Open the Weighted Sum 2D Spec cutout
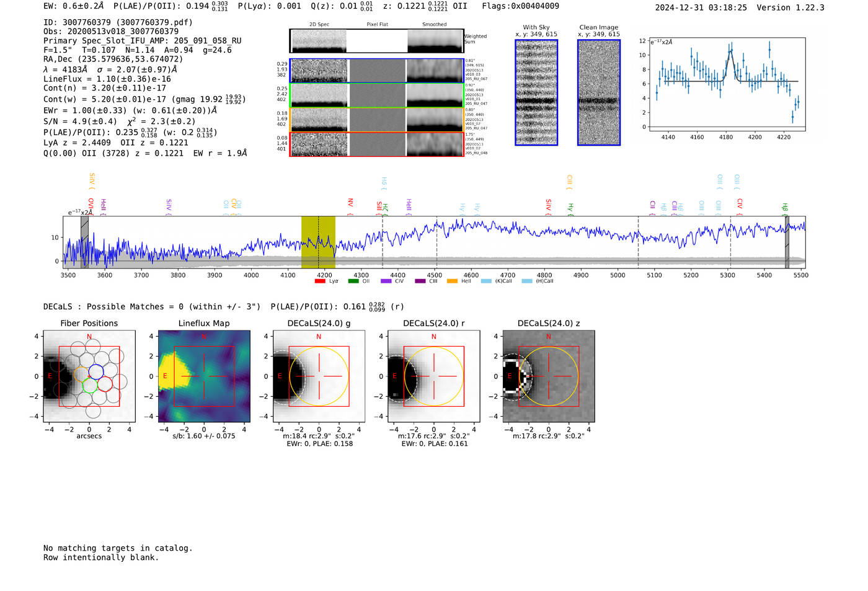Image resolution: width=868 pixels, height=591 pixels. (319, 41)
